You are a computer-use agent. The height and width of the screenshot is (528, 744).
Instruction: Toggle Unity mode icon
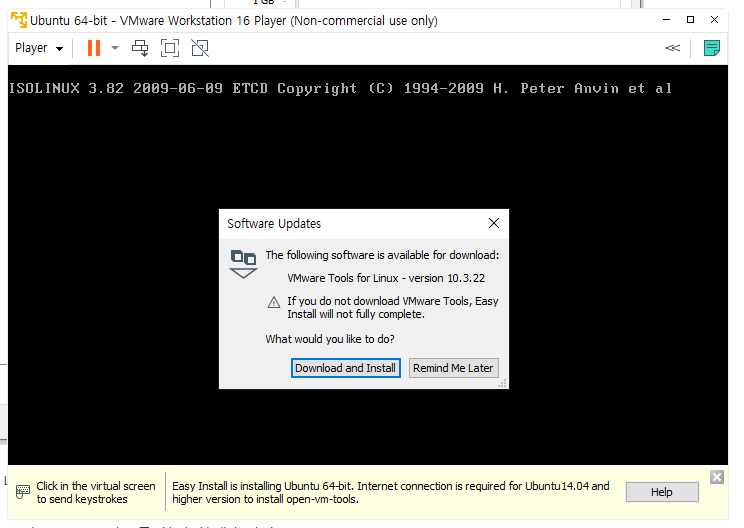pyautogui.click(x=200, y=48)
